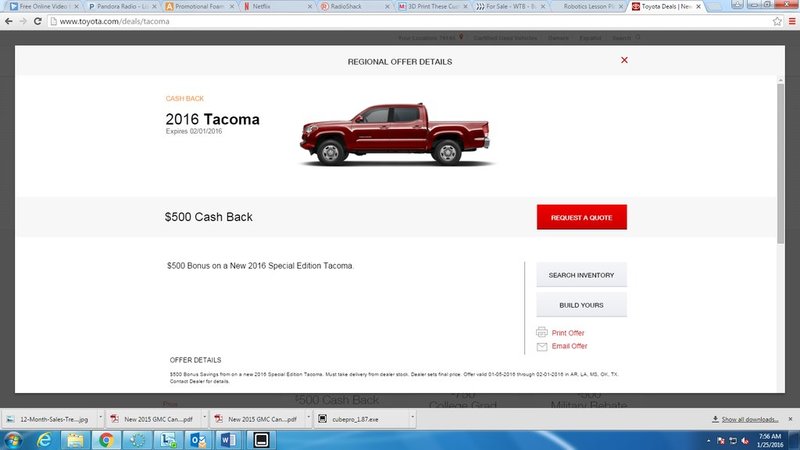The image size is (800, 450).
Task: Bookmark this page with the star icon
Action: 777,21
